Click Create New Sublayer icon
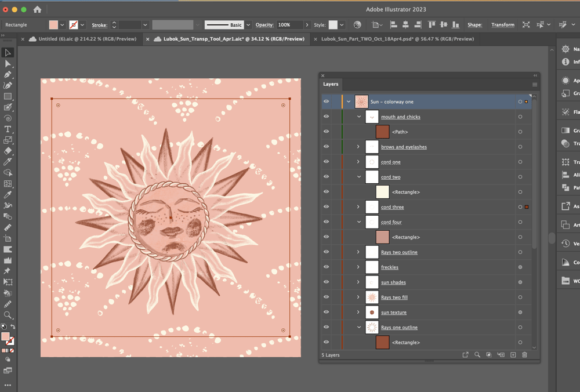The width and height of the screenshot is (580, 392). 501,355
